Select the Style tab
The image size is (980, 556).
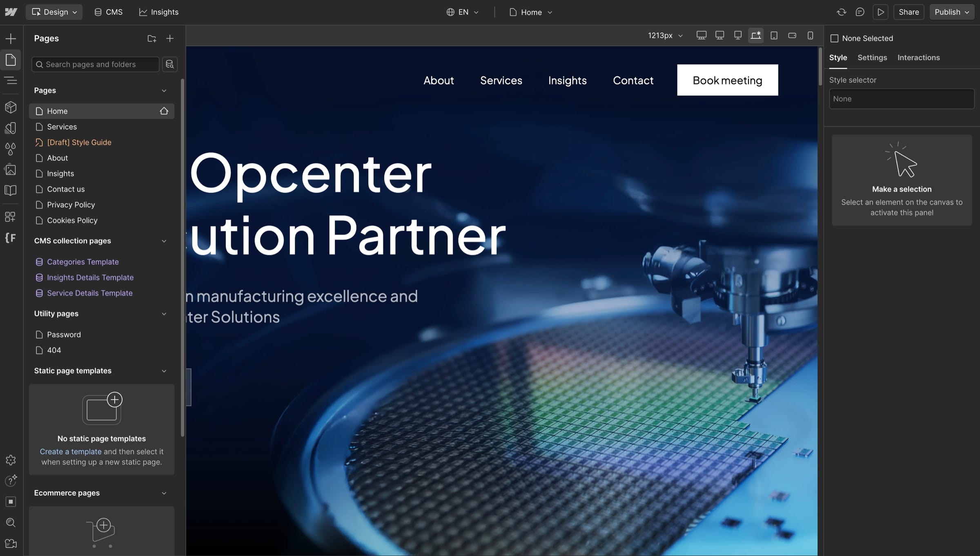tap(838, 58)
